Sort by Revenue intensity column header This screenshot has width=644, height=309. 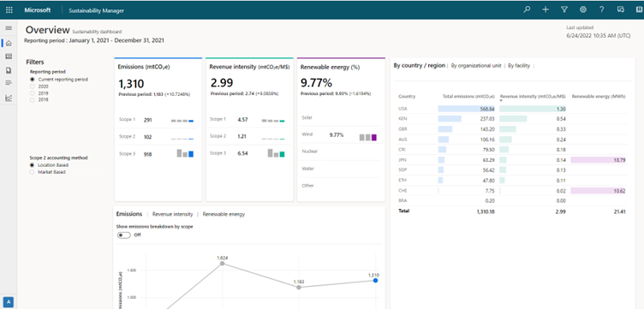coord(533,97)
